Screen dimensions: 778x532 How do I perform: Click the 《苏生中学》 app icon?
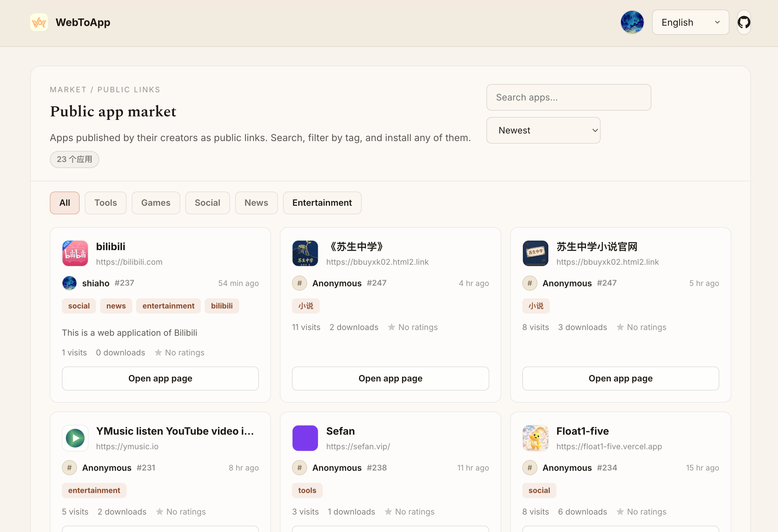tap(305, 253)
